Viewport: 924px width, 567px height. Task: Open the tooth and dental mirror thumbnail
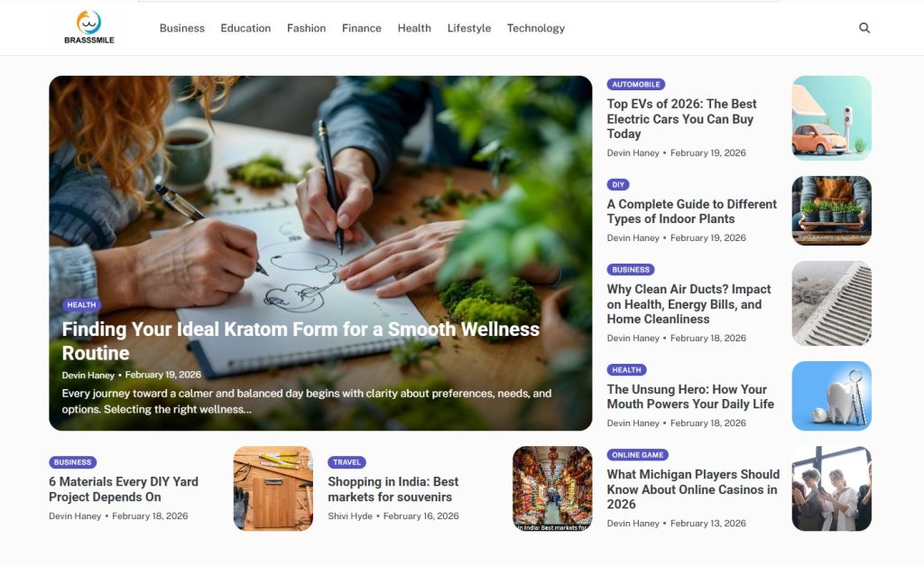(831, 396)
